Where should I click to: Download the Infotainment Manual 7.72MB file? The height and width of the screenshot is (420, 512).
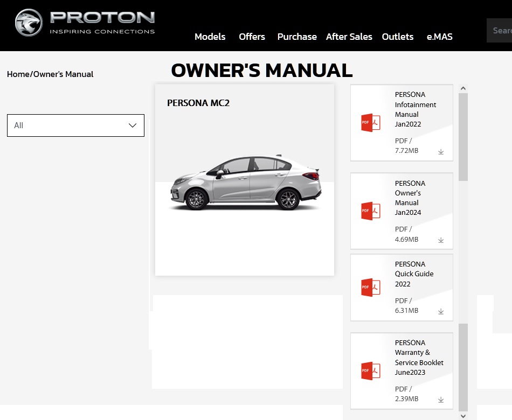[441, 152]
